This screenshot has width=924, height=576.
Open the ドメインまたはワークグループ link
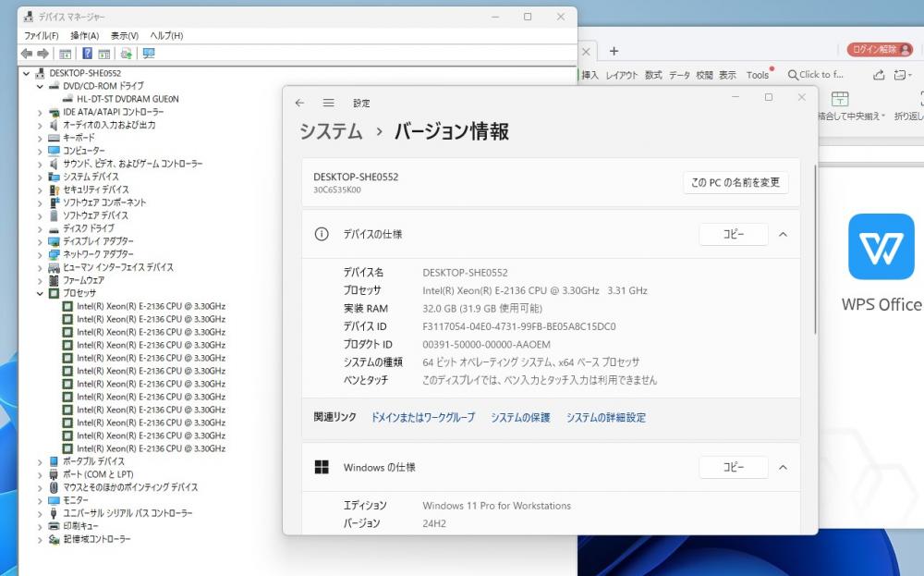423,417
